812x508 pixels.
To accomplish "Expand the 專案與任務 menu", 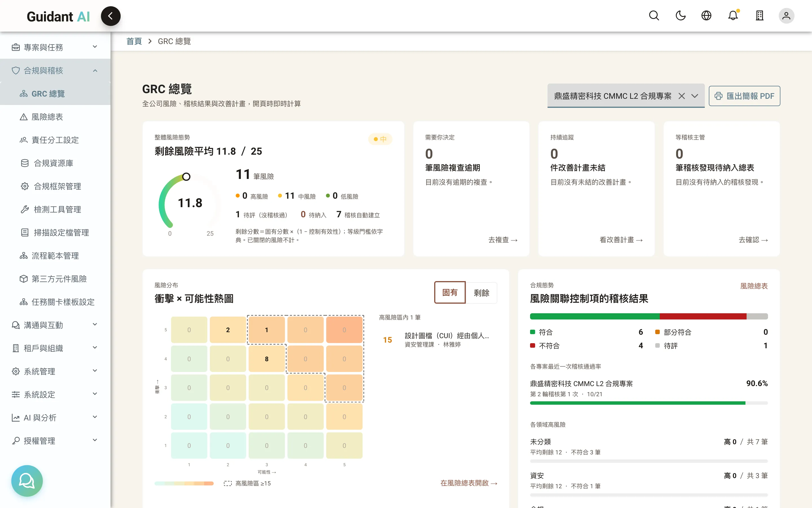I will click(x=55, y=47).
